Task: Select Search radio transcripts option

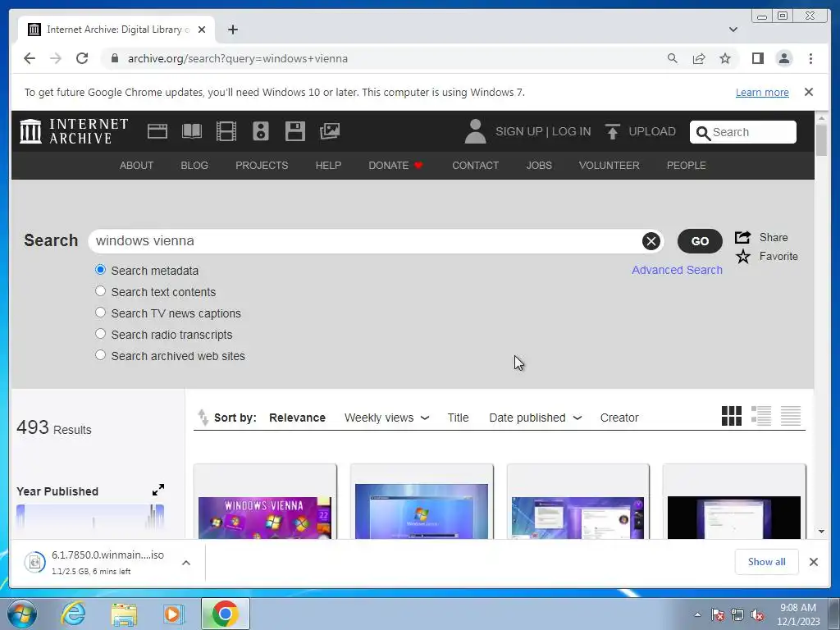Action: pos(100,334)
